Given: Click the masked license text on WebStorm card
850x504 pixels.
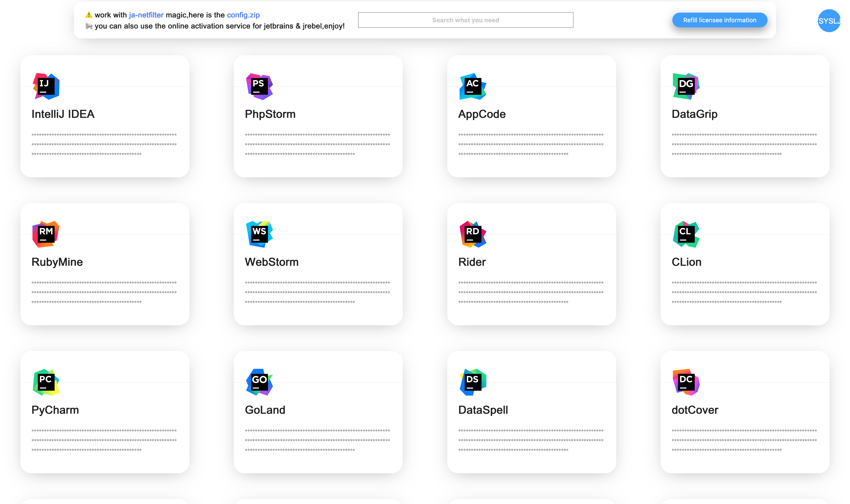Looking at the screenshot, I should pos(317,292).
